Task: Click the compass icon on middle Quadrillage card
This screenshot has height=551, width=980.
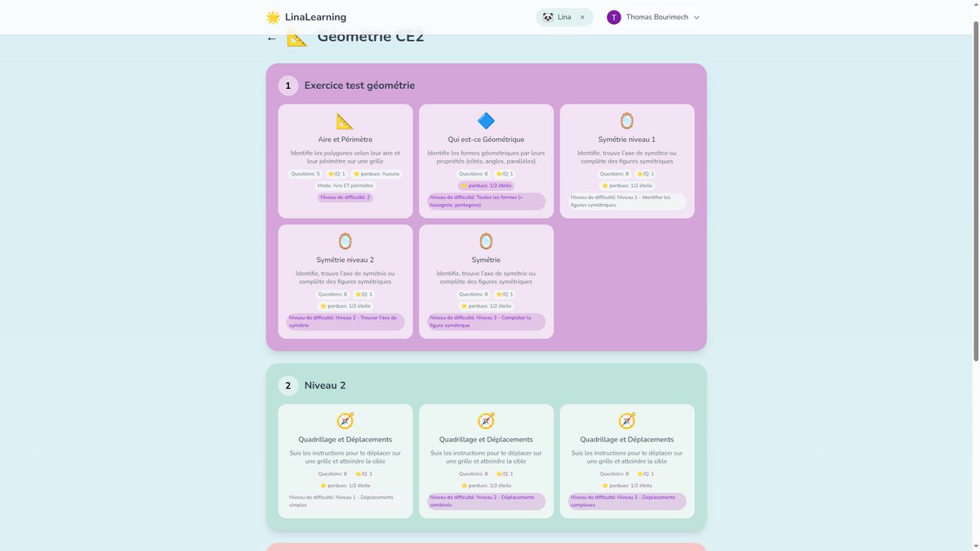Action: pos(486,420)
